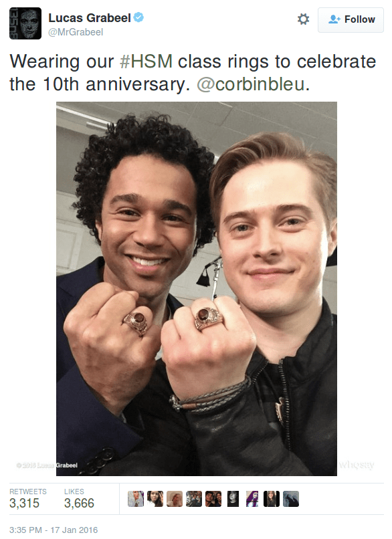
Task: Click the purple-haired liker avatar
Action: click(x=252, y=499)
